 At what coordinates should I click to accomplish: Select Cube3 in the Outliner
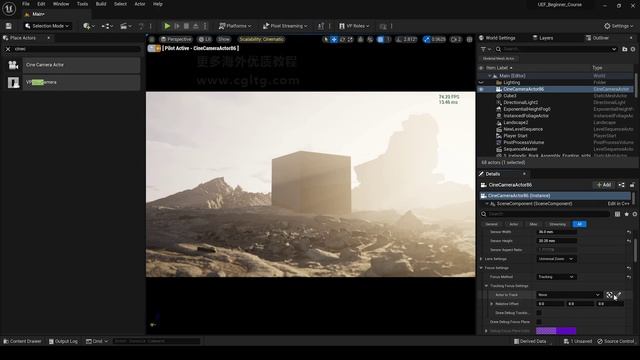click(x=509, y=96)
